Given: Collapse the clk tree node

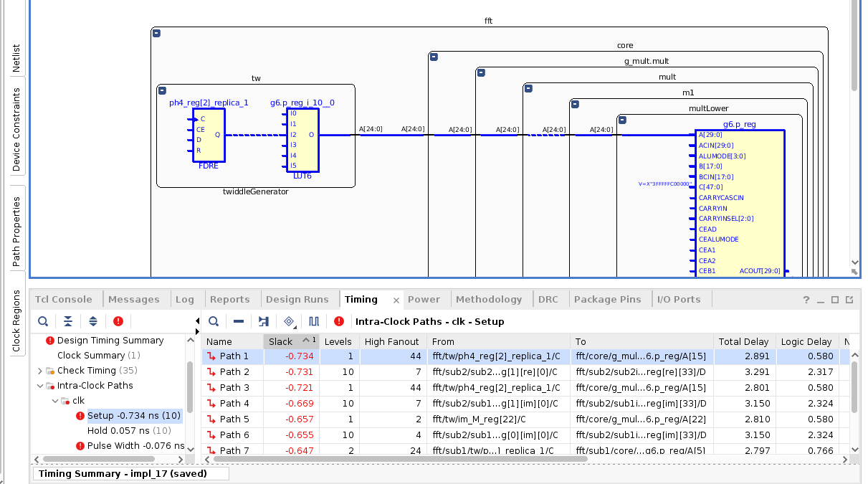Looking at the screenshot, I should pos(55,401).
